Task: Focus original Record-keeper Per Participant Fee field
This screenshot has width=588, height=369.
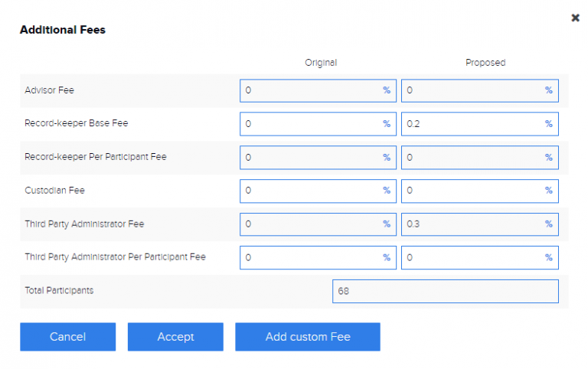Action: [310, 158]
